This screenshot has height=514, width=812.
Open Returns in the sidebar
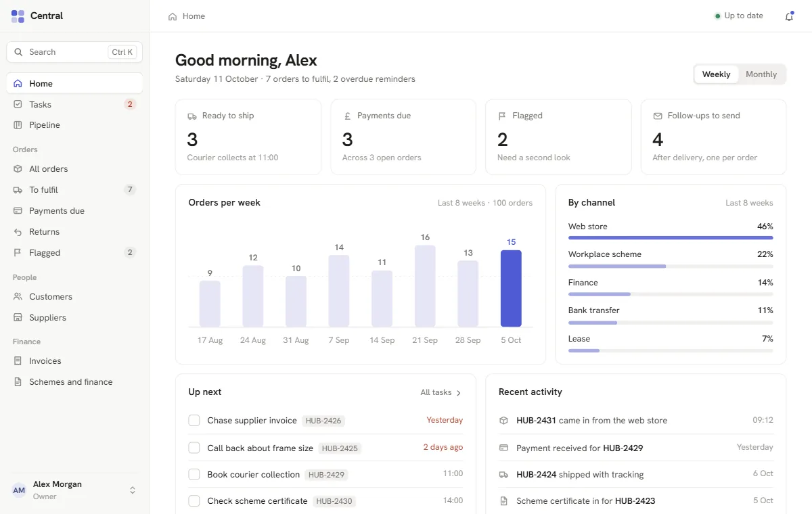[x=74, y=232]
